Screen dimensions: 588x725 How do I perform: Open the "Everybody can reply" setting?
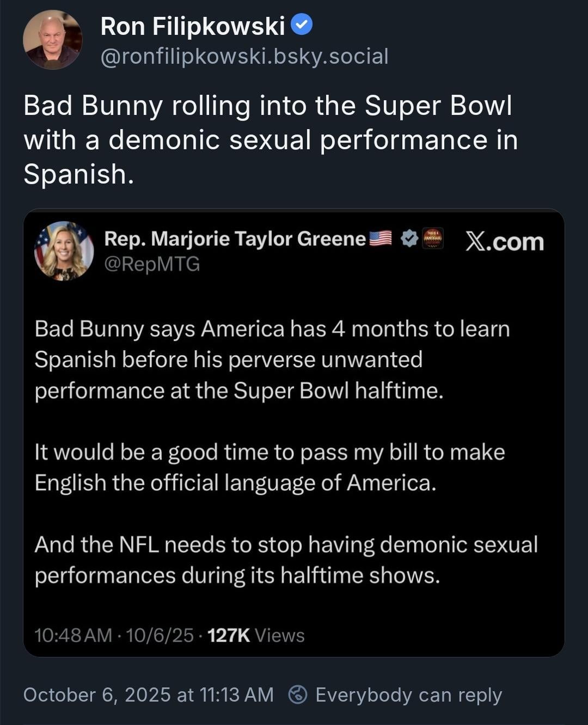click(x=408, y=694)
